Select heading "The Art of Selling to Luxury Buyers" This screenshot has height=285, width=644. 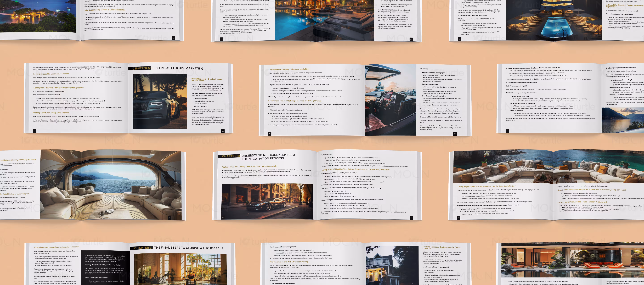click(x=15, y=194)
